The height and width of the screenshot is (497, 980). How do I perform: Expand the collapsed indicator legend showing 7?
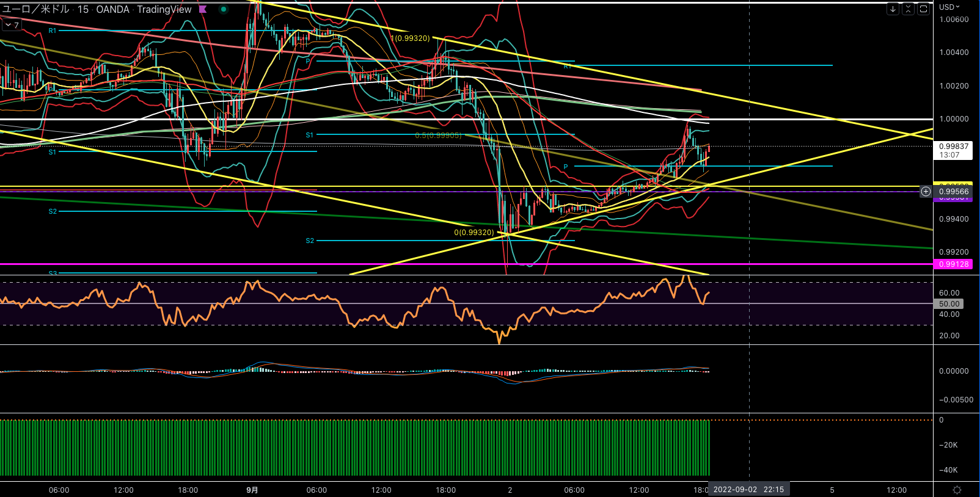pos(11,25)
